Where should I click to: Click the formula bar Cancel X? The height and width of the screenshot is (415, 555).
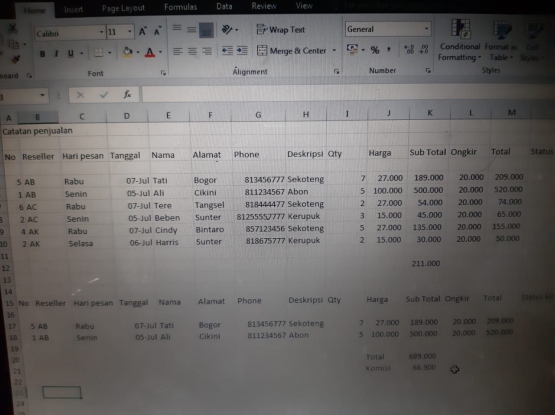[x=80, y=95]
